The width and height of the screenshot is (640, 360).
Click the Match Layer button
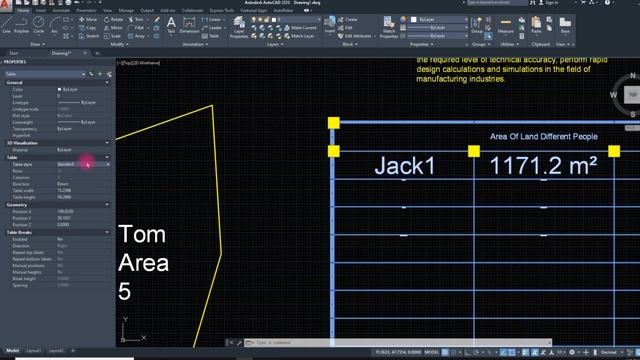coord(299,36)
